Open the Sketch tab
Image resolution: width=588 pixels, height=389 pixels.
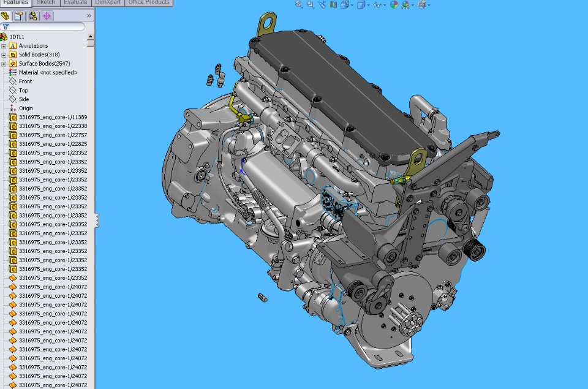point(46,2)
